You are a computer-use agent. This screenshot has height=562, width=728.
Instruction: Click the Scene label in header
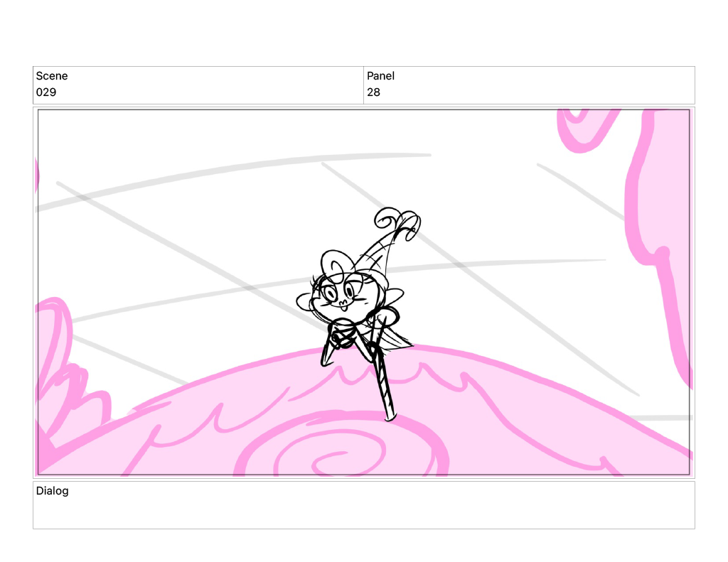(x=52, y=76)
